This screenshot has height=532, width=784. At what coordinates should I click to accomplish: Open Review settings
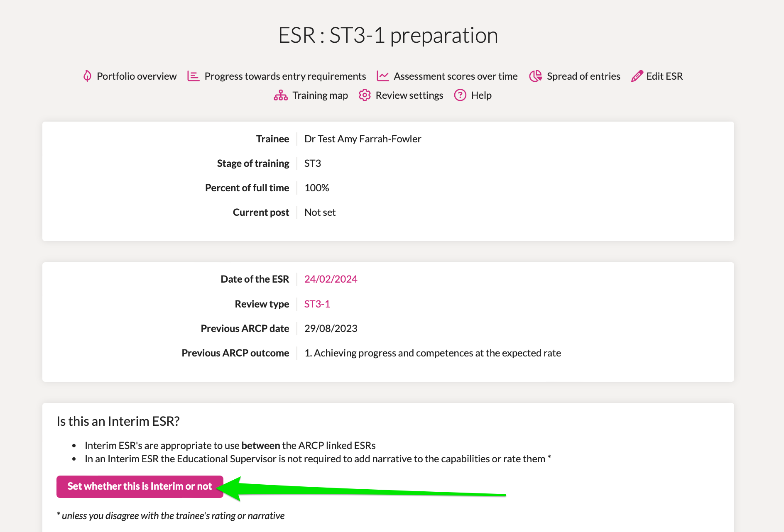click(409, 95)
